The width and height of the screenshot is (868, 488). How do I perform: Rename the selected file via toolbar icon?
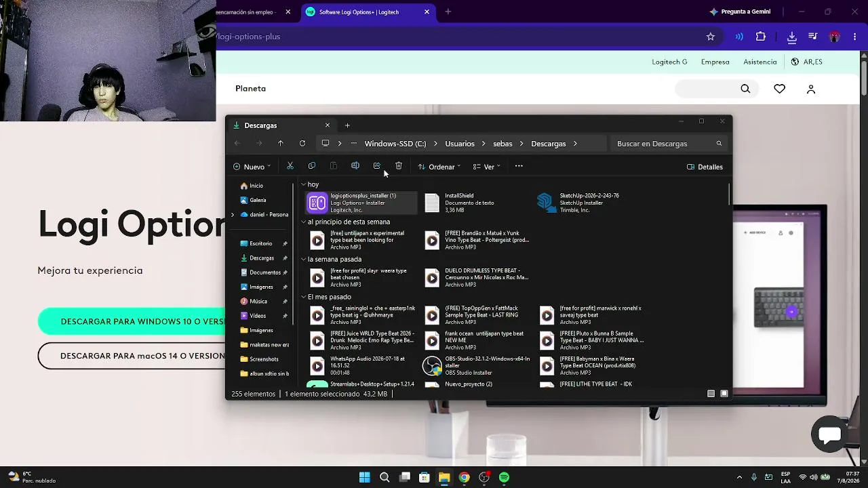355,166
